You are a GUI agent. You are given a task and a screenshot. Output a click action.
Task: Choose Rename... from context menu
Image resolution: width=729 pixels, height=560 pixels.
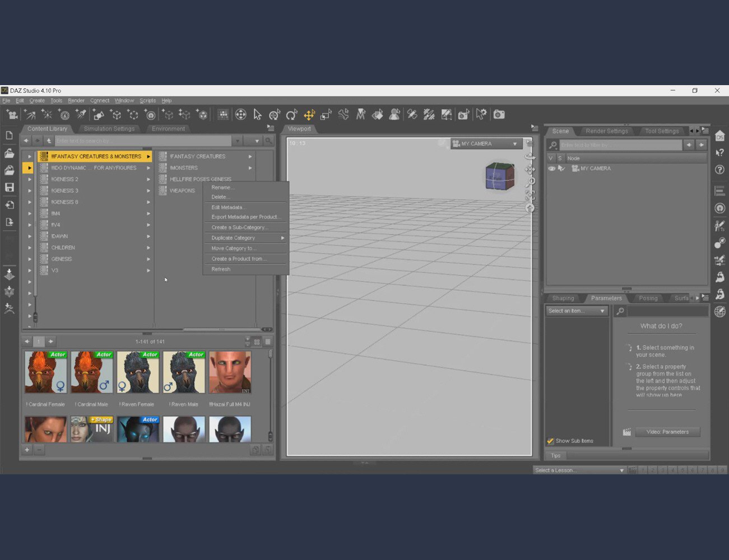[245, 188]
